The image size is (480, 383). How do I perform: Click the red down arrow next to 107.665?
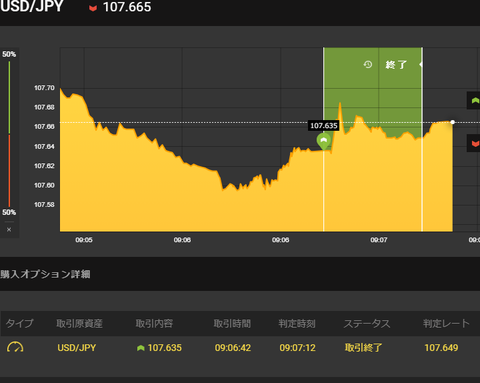tap(93, 8)
